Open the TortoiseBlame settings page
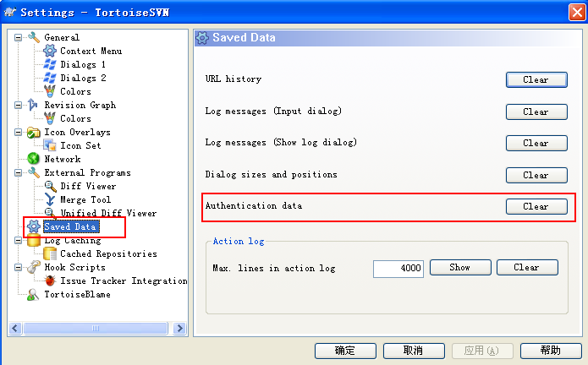This screenshot has width=588, height=365. coord(77,294)
